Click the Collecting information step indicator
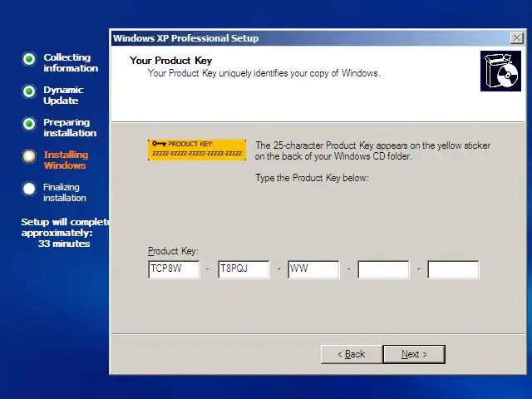 (29, 59)
